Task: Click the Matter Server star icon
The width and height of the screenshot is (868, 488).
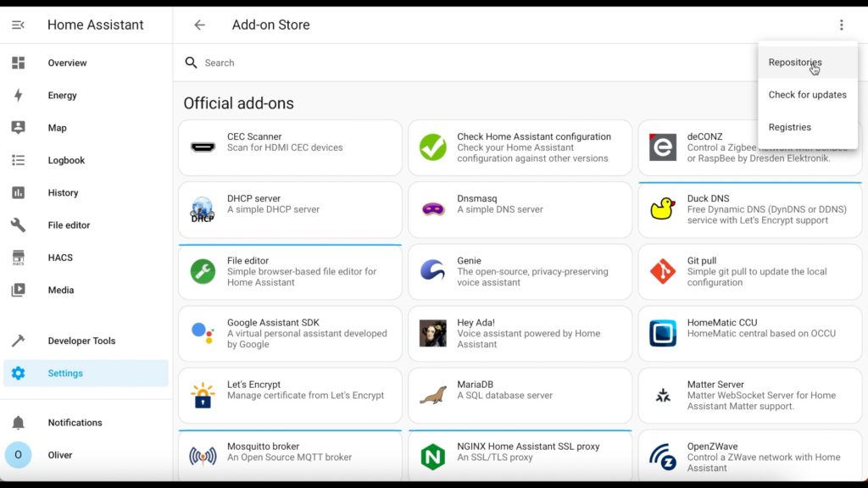Action: coord(663,395)
